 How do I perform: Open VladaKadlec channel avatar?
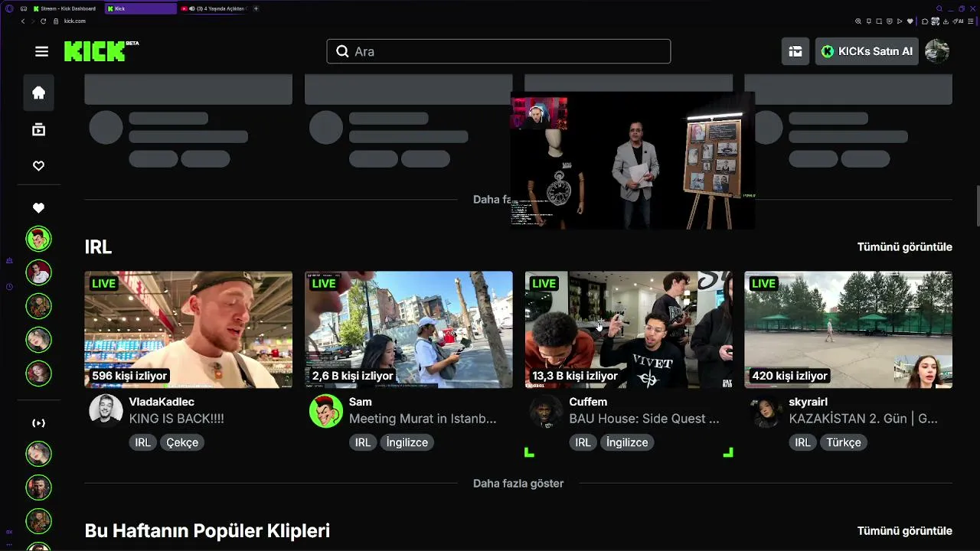pyautogui.click(x=106, y=410)
